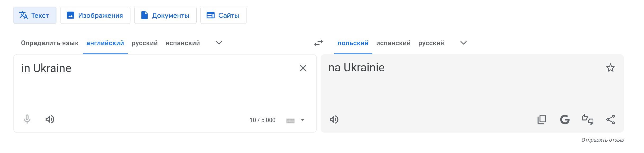This screenshot has height=153, width=644.
Task: Clear the source text with X
Action: [x=303, y=68]
